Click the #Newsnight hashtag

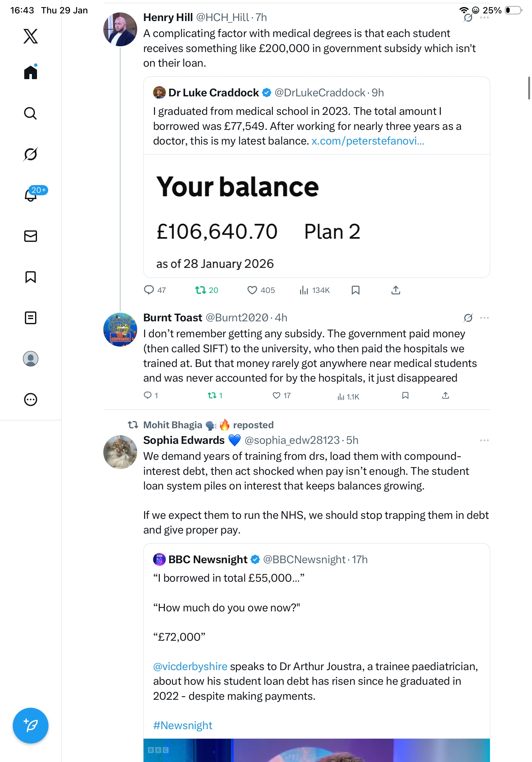tap(182, 725)
